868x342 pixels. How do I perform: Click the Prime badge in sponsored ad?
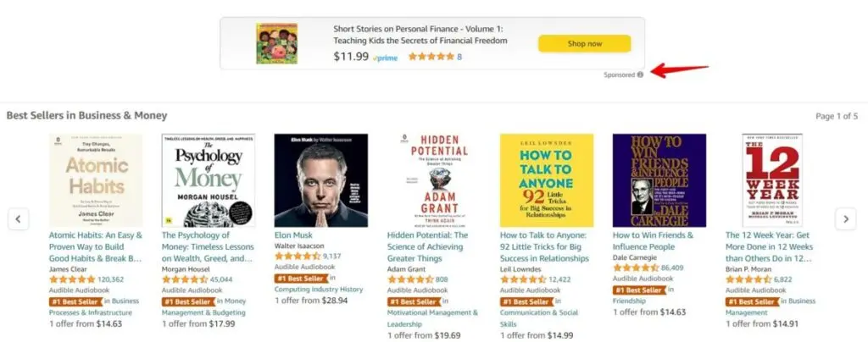point(385,58)
